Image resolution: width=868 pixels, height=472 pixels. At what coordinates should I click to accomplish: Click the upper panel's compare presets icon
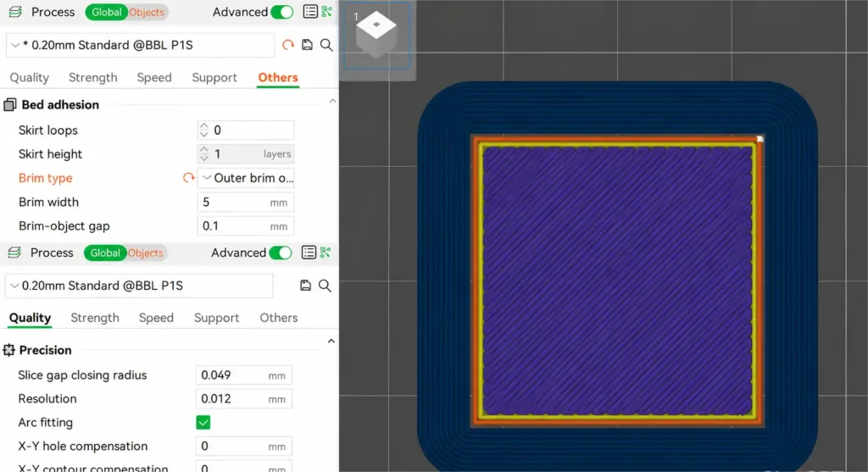tap(326, 12)
